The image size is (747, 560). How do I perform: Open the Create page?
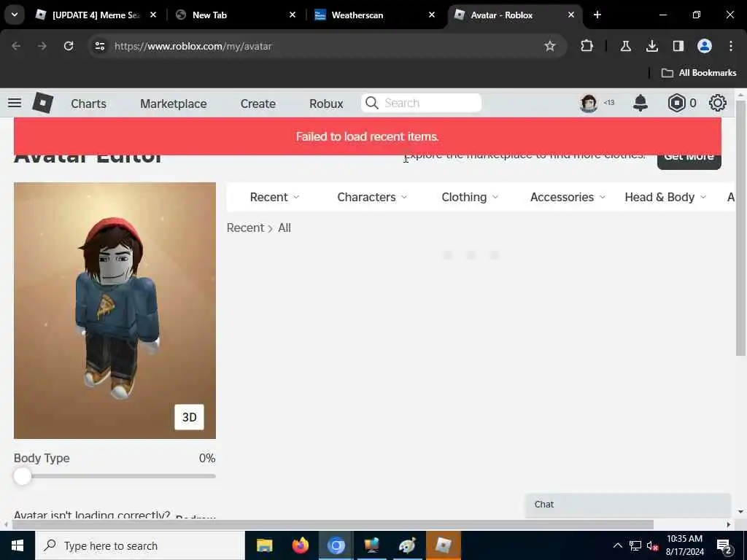click(x=258, y=104)
